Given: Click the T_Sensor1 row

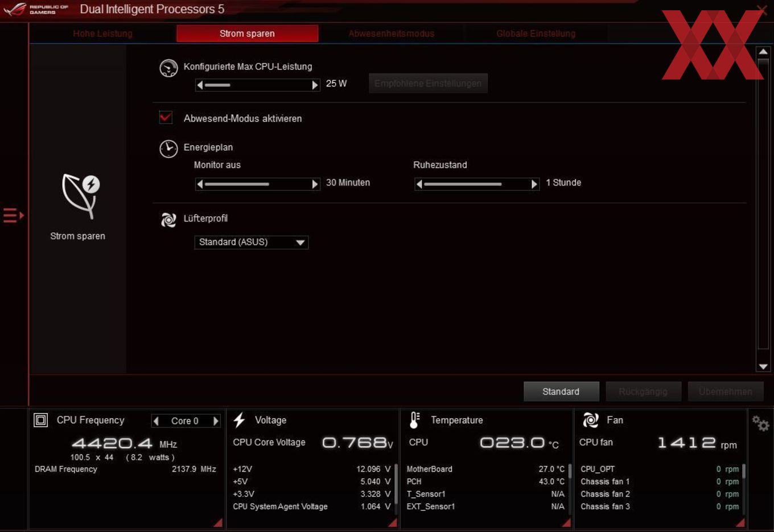Looking at the screenshot, I should coord(486,494).
